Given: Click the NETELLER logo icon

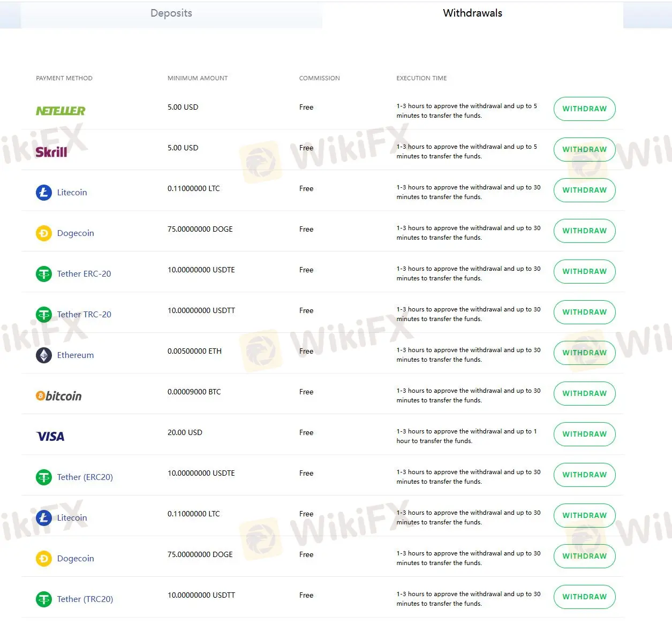Looking at the screenshot, I should point(60,111).
